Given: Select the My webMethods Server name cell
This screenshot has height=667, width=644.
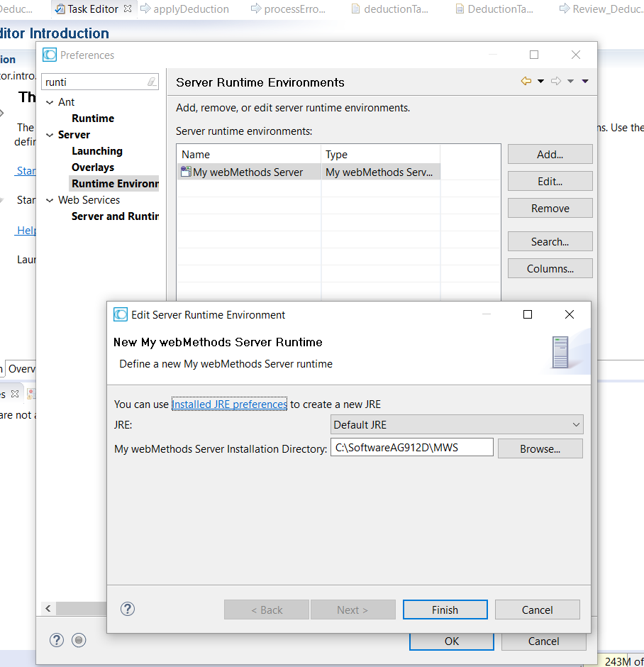Looking at the screenshot, I should pyautogui.click(x=249, y=172).
